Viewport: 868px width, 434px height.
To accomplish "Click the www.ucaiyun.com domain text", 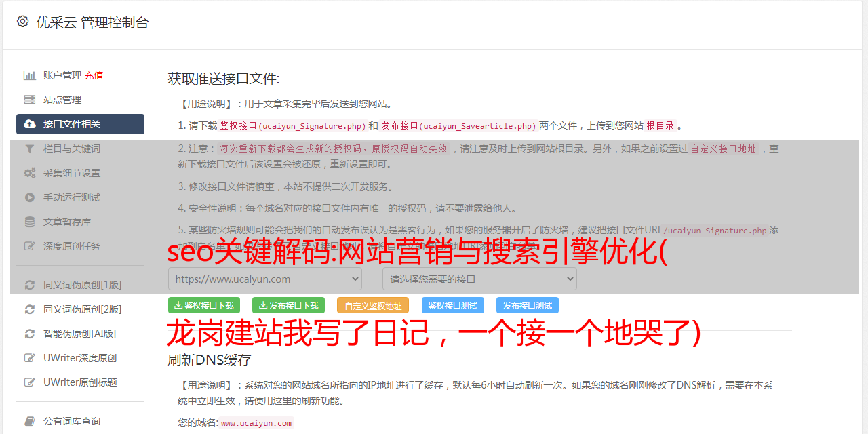I will (256, 423).
